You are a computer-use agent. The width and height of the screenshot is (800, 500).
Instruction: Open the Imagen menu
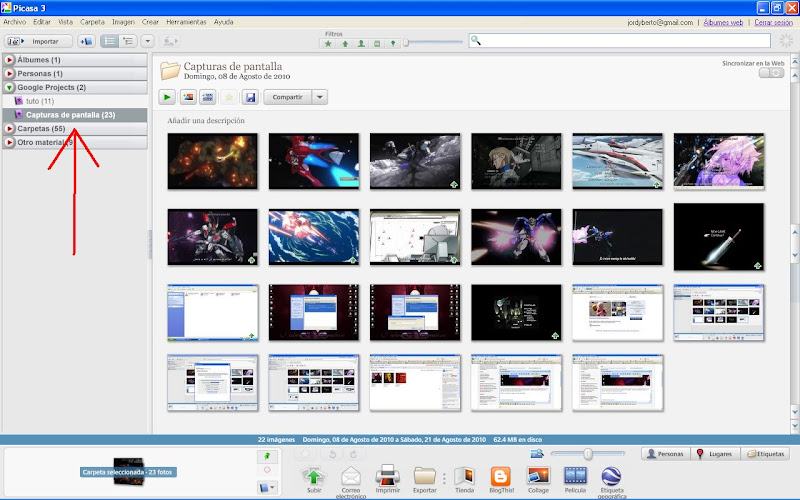click(x=123, y=22)
